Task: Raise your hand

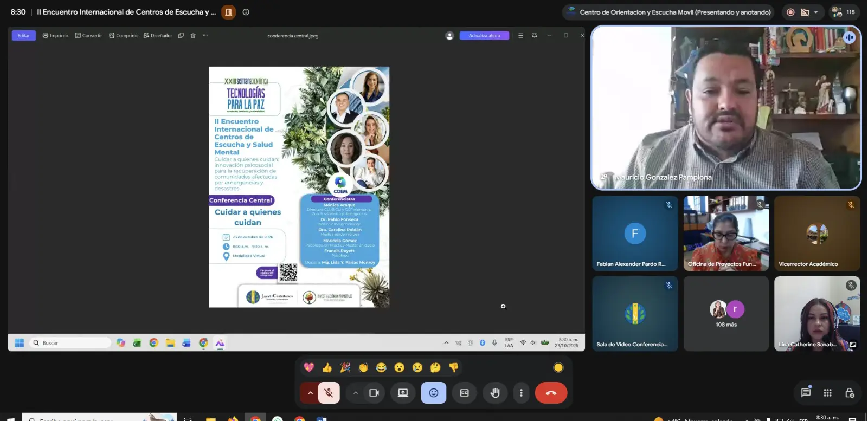Action: [x=494, y=393]
